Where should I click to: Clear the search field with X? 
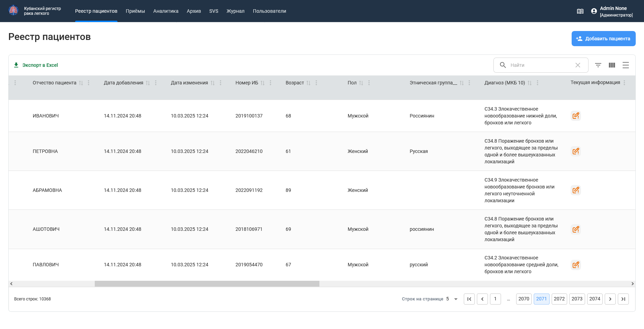(578, 65)
